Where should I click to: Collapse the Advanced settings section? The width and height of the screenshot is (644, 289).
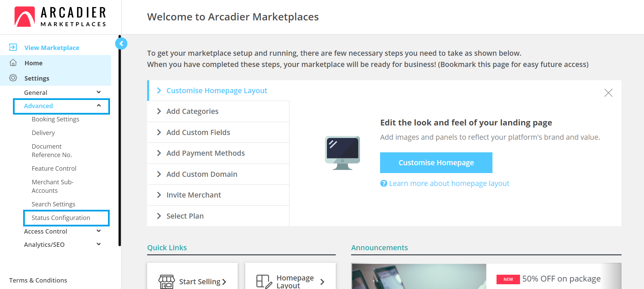pyautogui.click(x=99, y=105)
